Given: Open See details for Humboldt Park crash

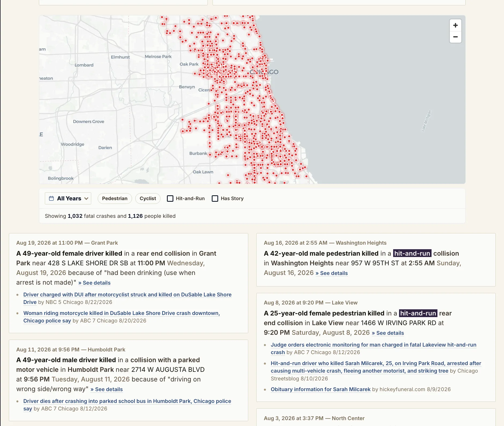Looking at the screenshot, I should 107,389.
